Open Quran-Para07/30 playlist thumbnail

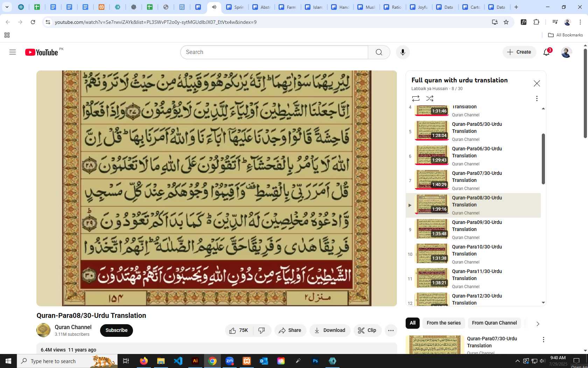click(x=431, y=180)
